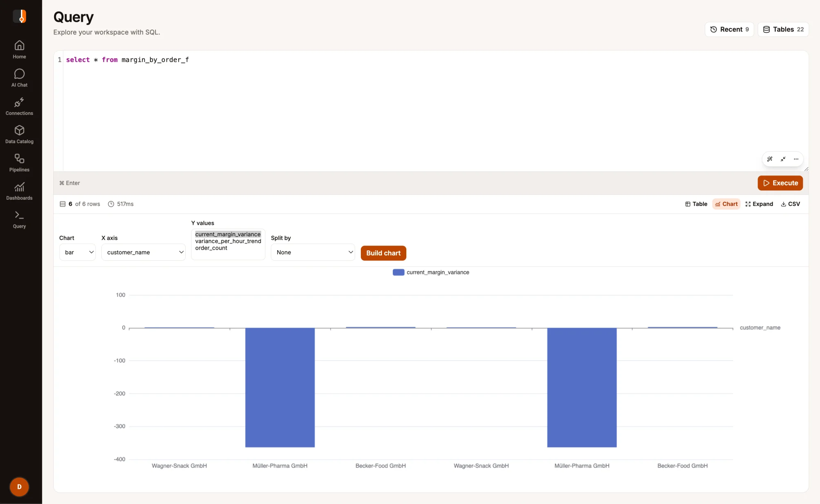Click the '6 of 6 rows' text
Screen dimensions: 820x504
click(x=84, y=204)
